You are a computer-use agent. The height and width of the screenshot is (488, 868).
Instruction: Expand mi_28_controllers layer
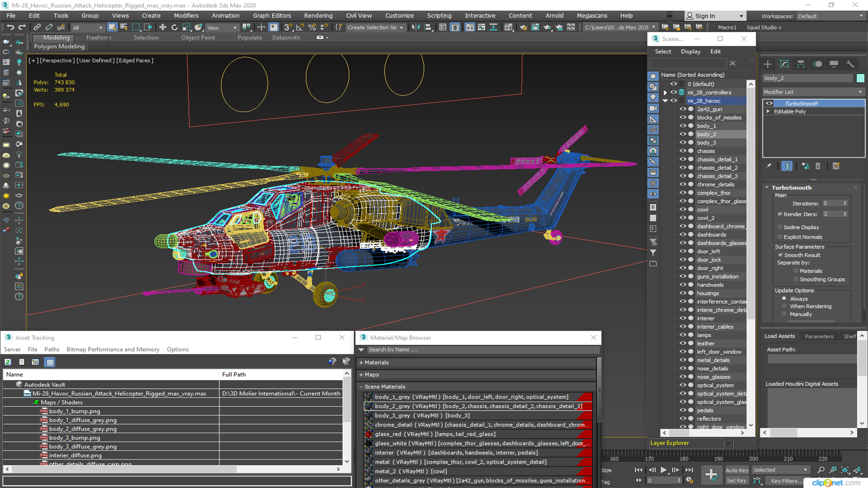[x=665, y=93]
